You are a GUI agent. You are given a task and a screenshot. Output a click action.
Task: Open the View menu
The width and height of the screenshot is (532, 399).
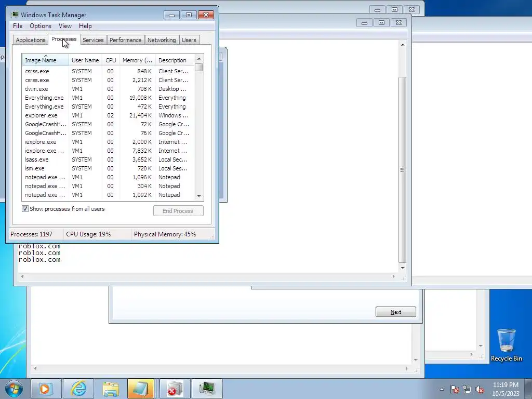pyautogui.click(x=65, y=26)
